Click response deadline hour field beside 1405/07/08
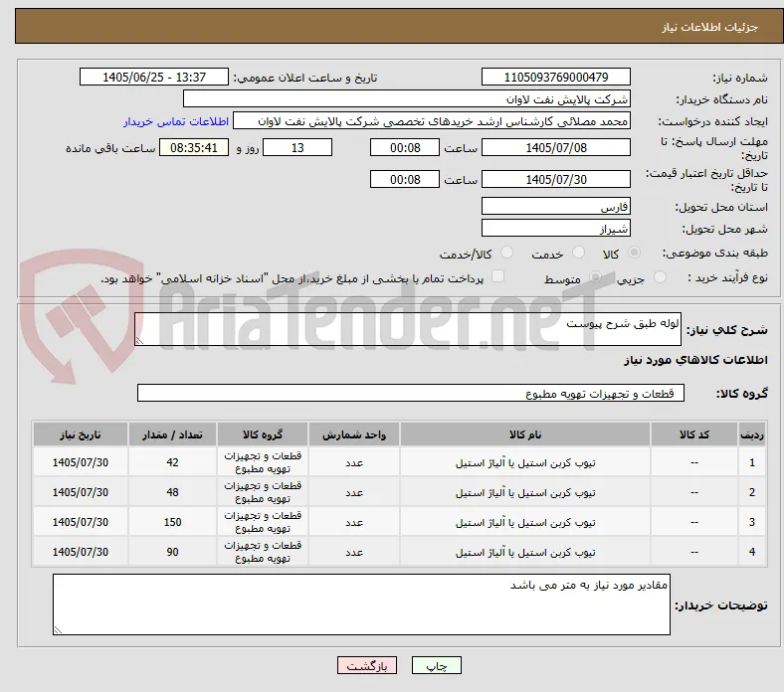The image size is (784, 692). [x=405, y=147]
